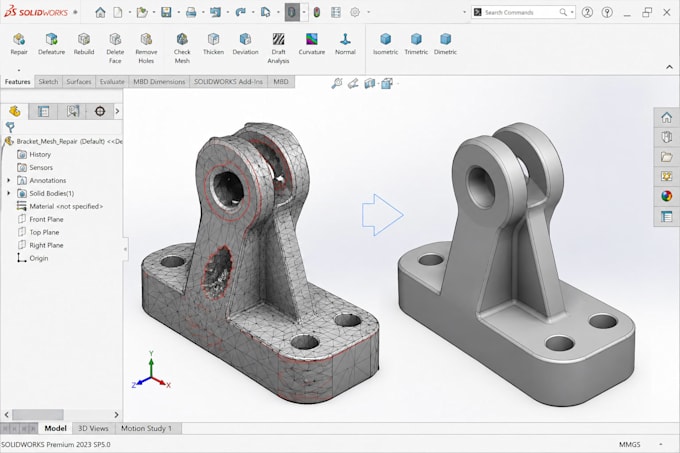680x453 pixels.
Task: Switch to Trimetric view
Action: 416,39
